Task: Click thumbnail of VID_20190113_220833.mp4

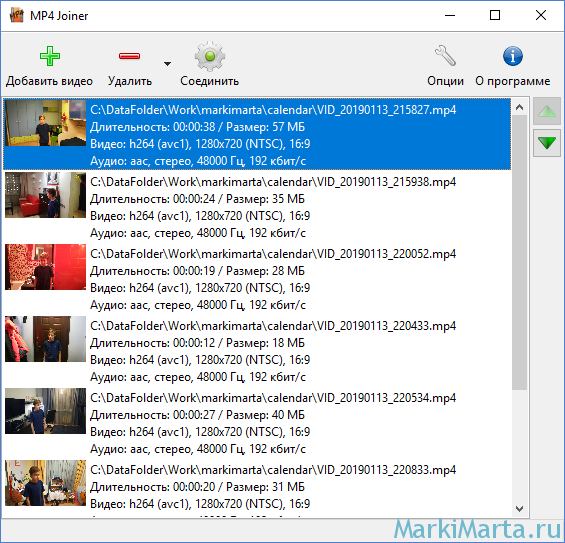Action: 45,483
